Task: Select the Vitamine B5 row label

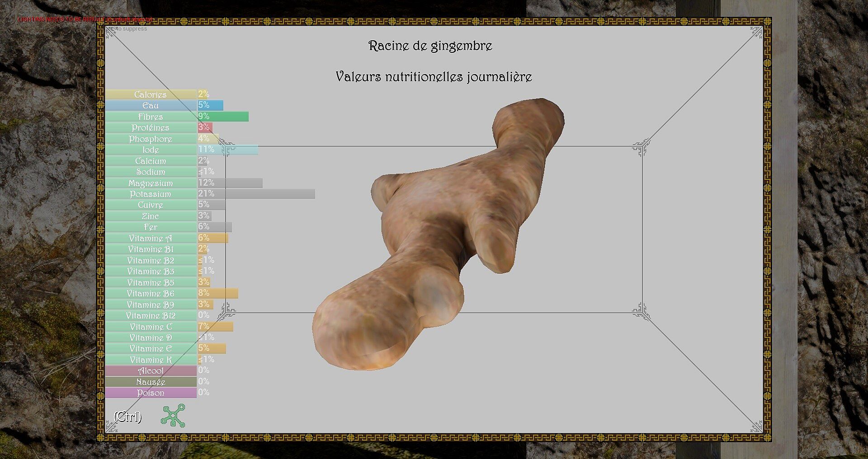Action: [151, 282]
